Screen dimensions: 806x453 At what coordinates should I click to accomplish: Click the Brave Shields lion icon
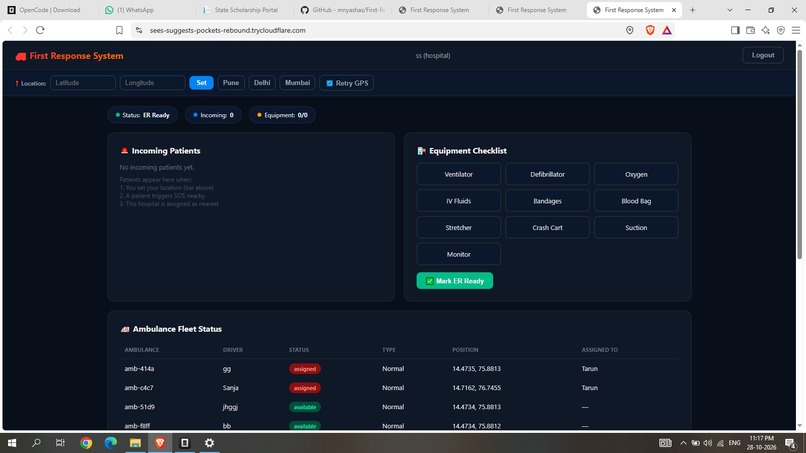pos(650,30)
